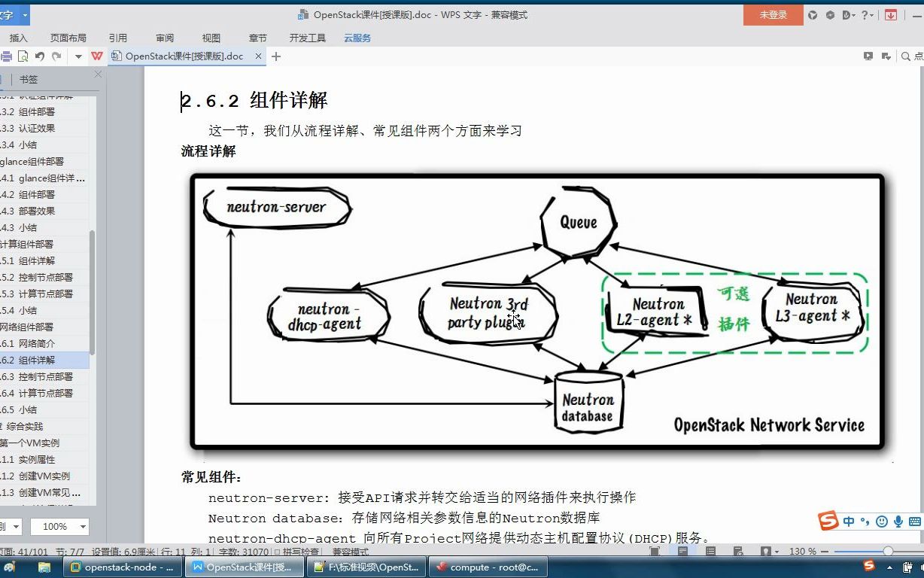924x578 pixels.
Task: Click the redo arrow icon
Action: click(56, 56)
